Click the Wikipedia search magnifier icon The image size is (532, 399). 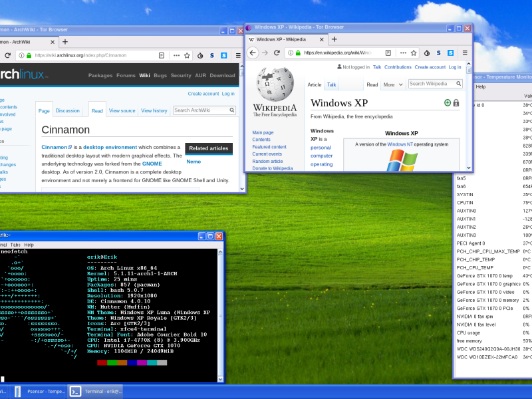click(458, 84)
